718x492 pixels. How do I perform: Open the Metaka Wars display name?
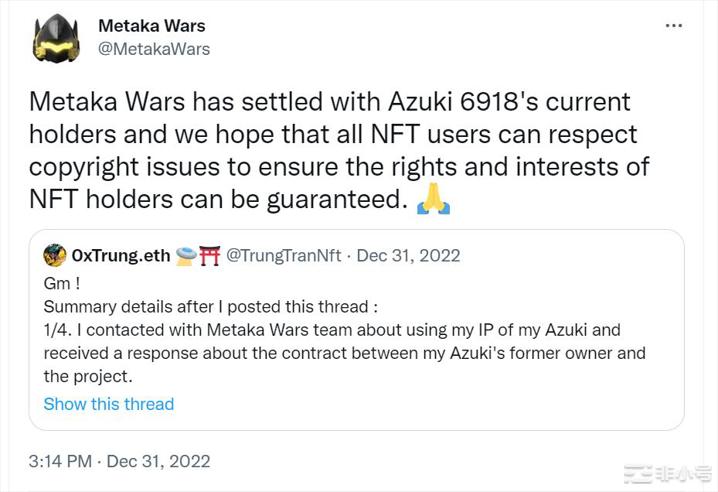pyautogui.click(x=152, y=25)
